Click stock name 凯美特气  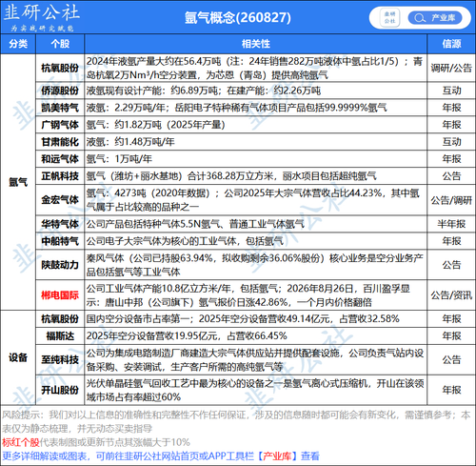[x=60, y=108]
